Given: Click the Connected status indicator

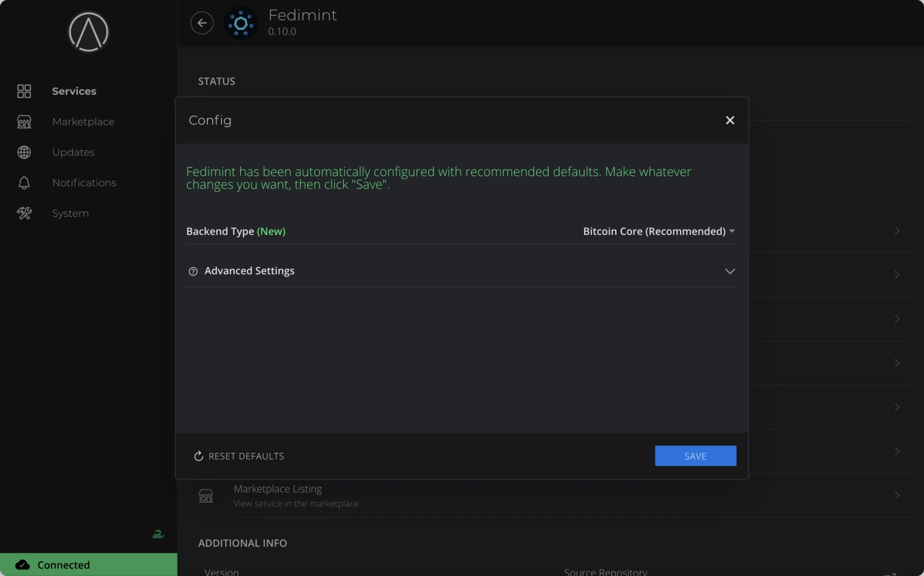Looking at the screenshot, I should point(63,564).
